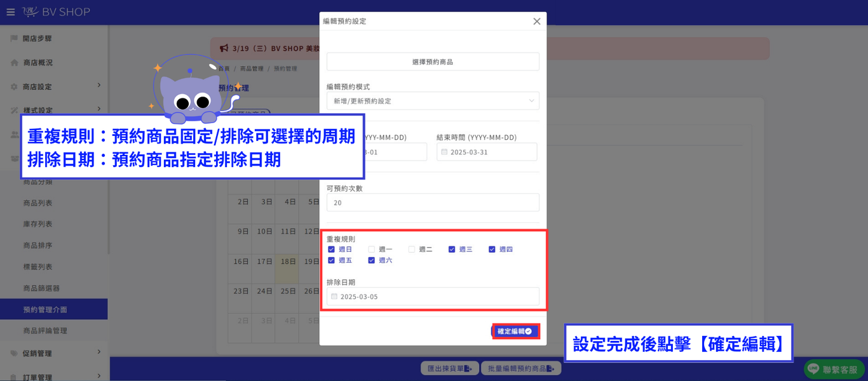This screenshot has height=381, width=868.
Task: Open 庫存列表 in the sidebar
Action: tap(37, 224)
